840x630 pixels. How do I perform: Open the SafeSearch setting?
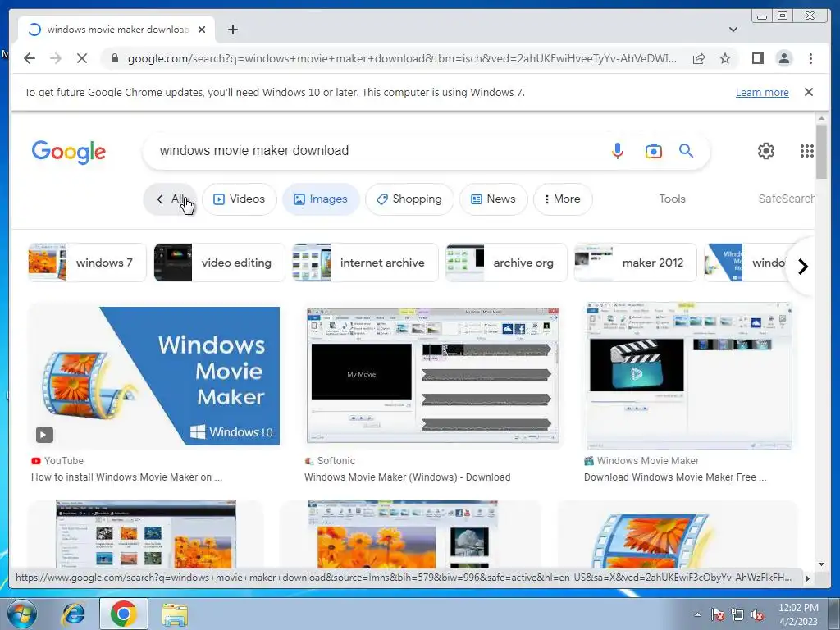[786, 199]
